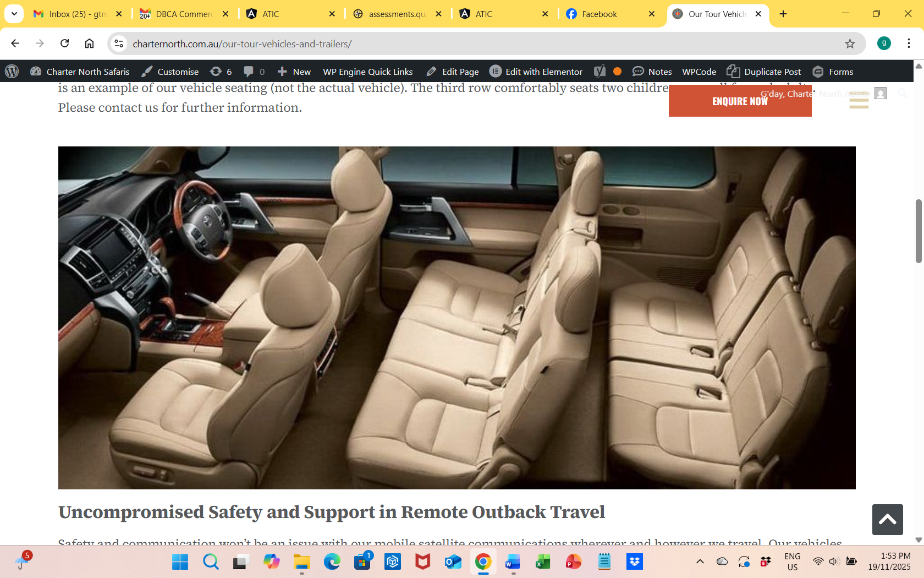
Task: Open Microsoft Word from the taskbar
Action: click(513, 561)
